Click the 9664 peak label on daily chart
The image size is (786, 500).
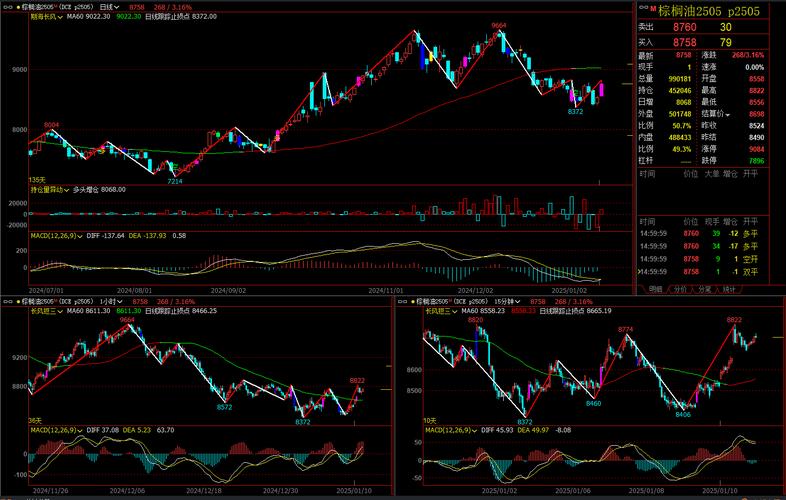tap(498, 25)
